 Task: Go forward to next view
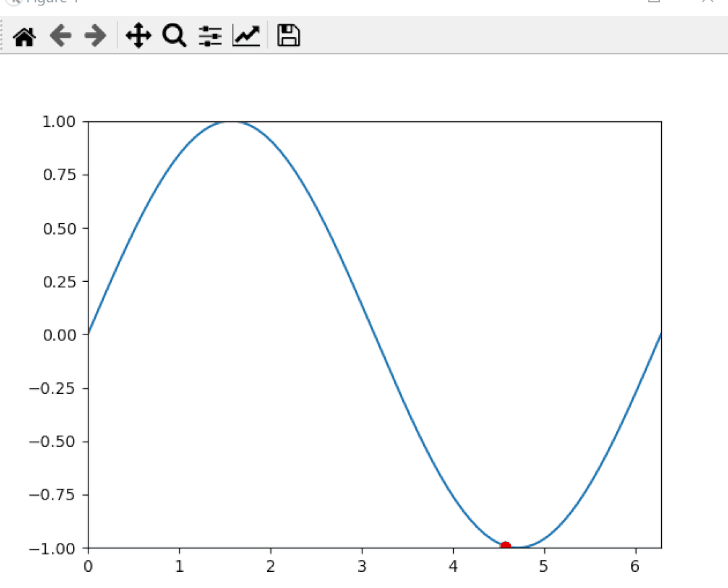click(x=96, y=36)
